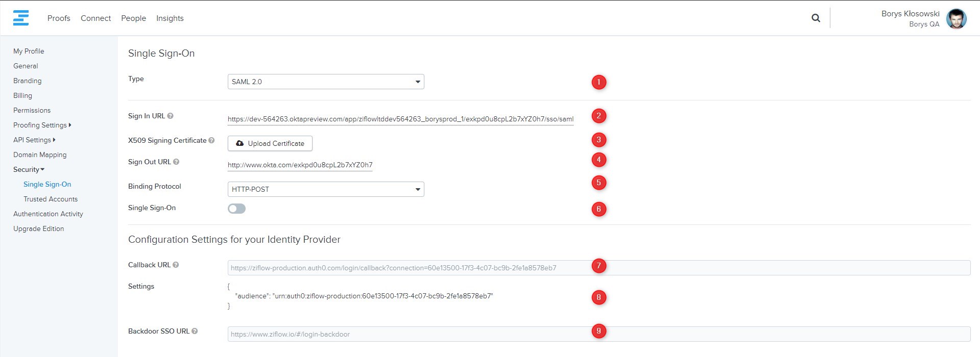
Task: Open search with the magnifier icon
Action: click(816, 18)
